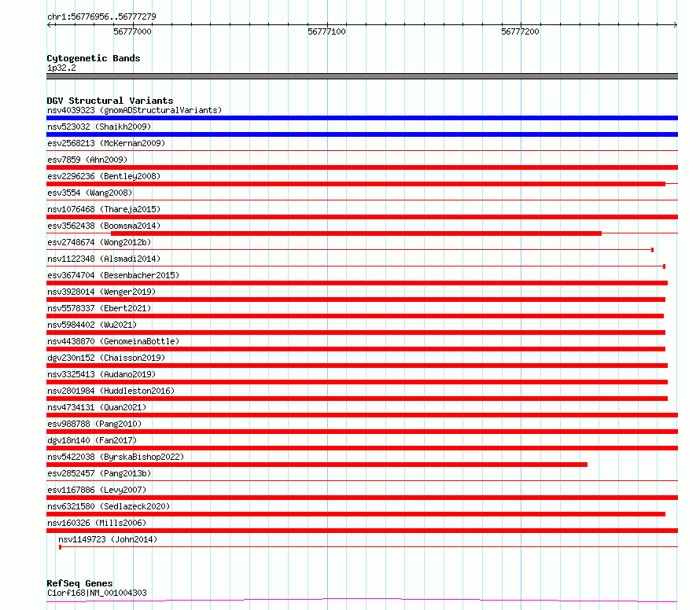The height and width of the screenshot is (610, 700).
Task: Click the left arrow of the ruler
Action: [49, 24]
